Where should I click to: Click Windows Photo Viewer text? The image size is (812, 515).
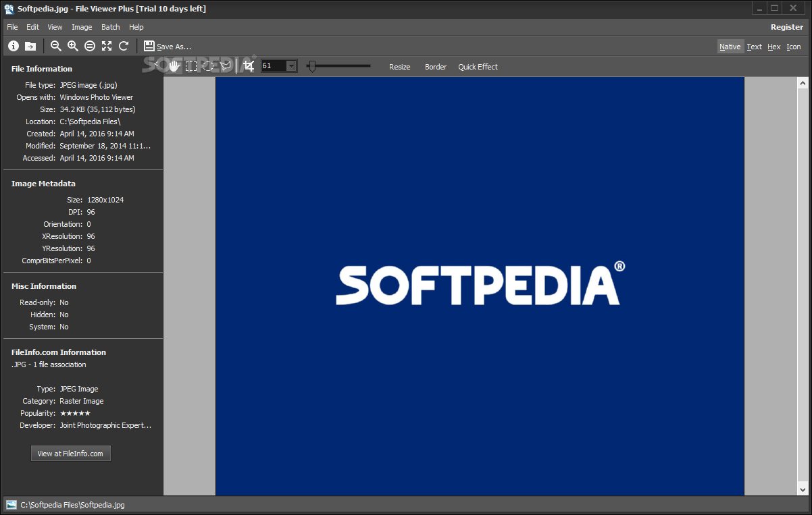point(97,97)
